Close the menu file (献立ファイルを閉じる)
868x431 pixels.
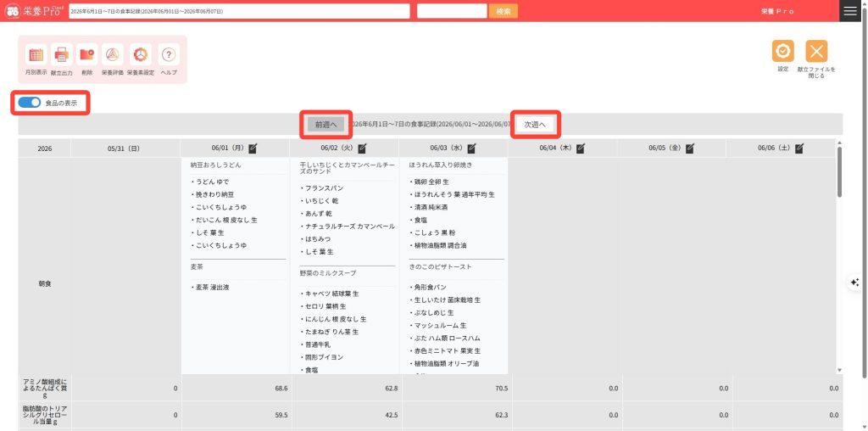pyautogui.click(x=816, y=51)
